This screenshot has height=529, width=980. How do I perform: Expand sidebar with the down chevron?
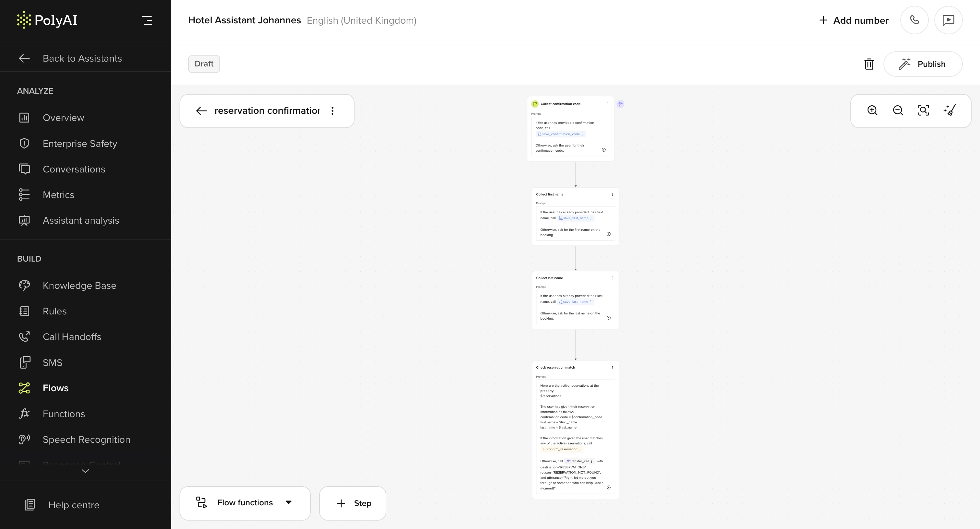pos(85,471)
